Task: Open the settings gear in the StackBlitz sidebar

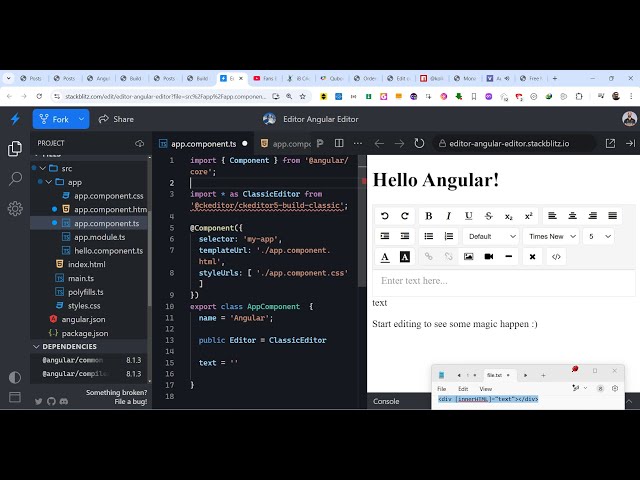Action: (15, 208)
